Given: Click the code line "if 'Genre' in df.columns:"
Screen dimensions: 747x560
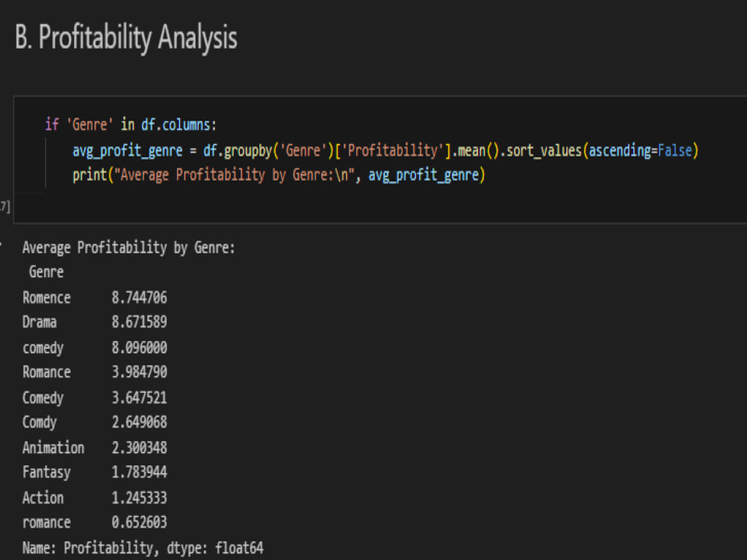Looking at the screenshot, I should click(x=131, y=125).
